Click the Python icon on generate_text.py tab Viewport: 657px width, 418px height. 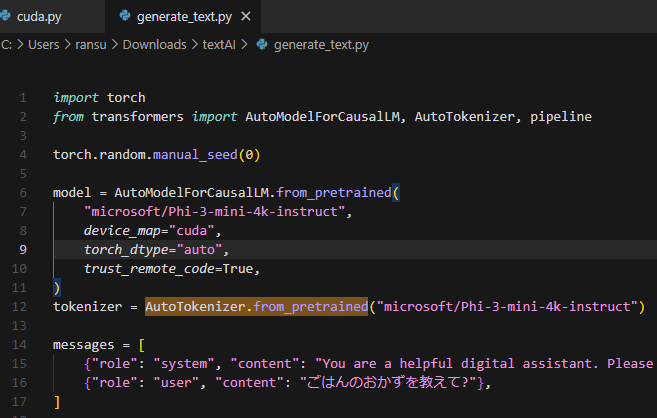point(125,16)
